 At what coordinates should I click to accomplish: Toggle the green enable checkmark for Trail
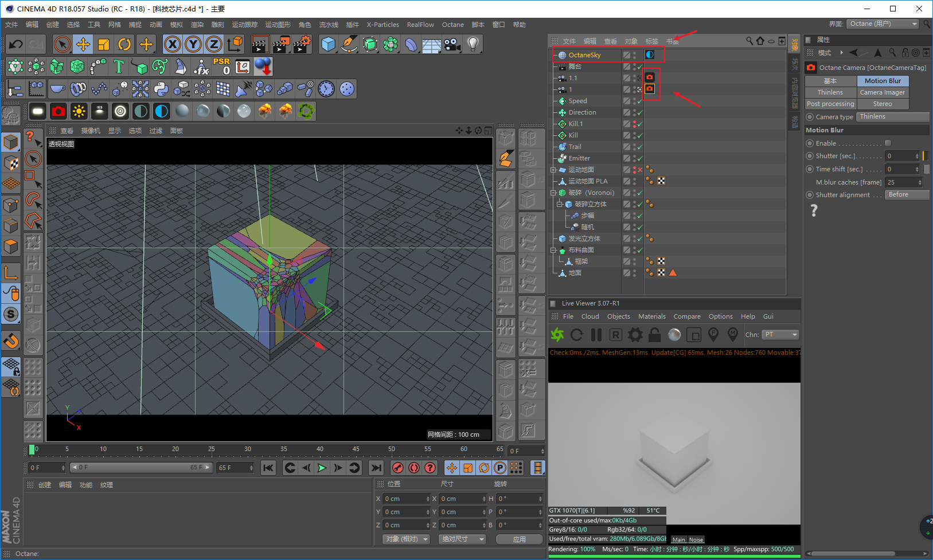[640, 147]
